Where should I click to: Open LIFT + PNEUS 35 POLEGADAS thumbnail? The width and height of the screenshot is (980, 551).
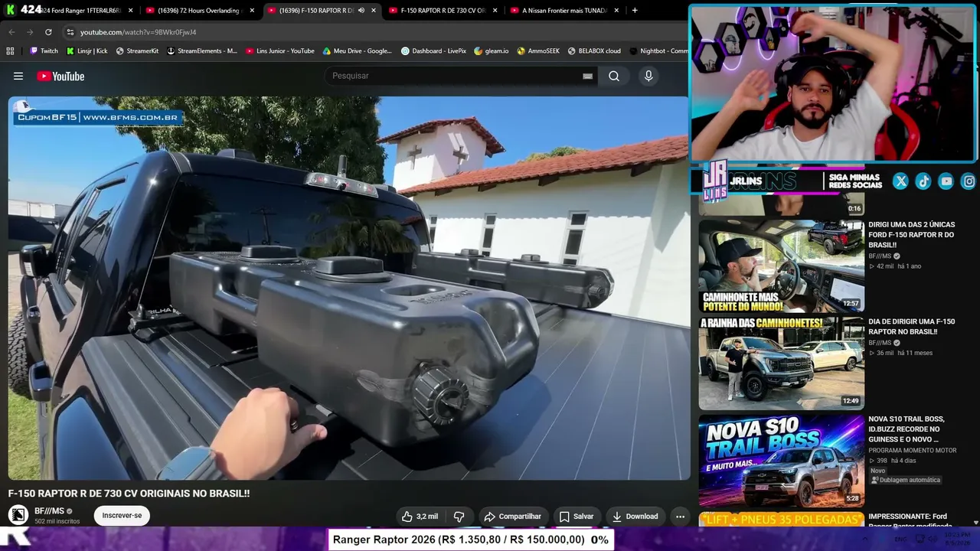click(x=782, y=520)
